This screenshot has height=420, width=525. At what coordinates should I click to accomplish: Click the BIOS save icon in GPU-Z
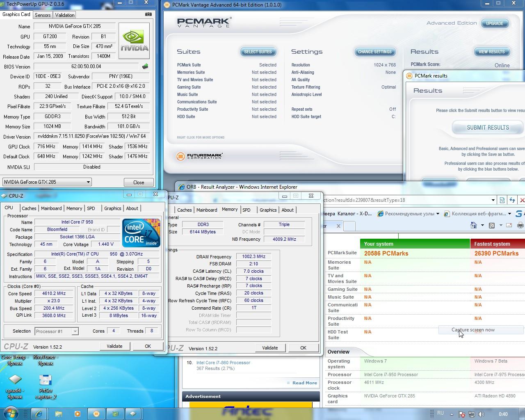[x=145, y=66]
